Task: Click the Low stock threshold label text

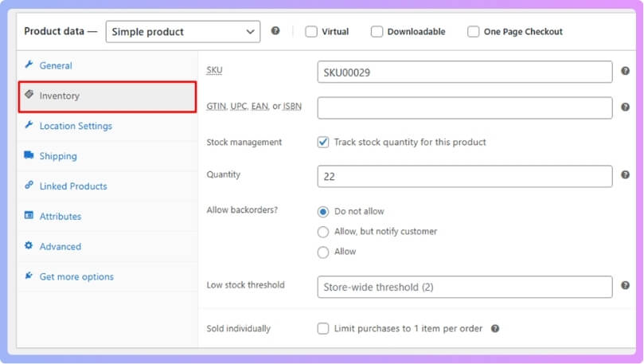Action: click(245, 285)
